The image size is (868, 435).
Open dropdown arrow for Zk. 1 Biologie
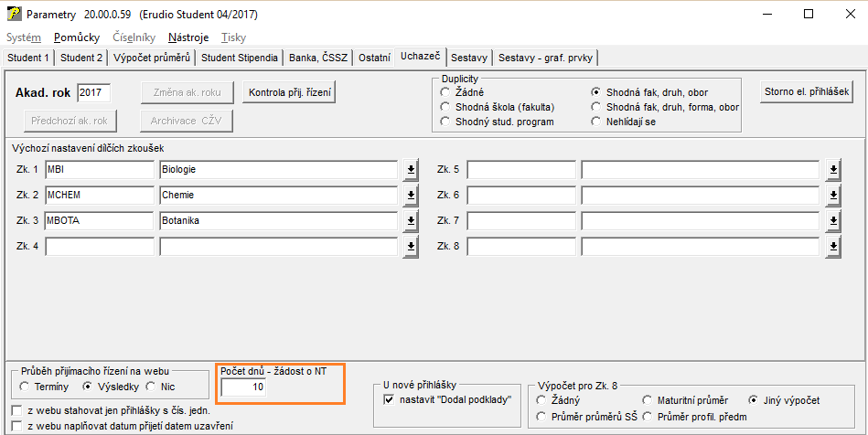pyautogui.click(x=411, y=170)
